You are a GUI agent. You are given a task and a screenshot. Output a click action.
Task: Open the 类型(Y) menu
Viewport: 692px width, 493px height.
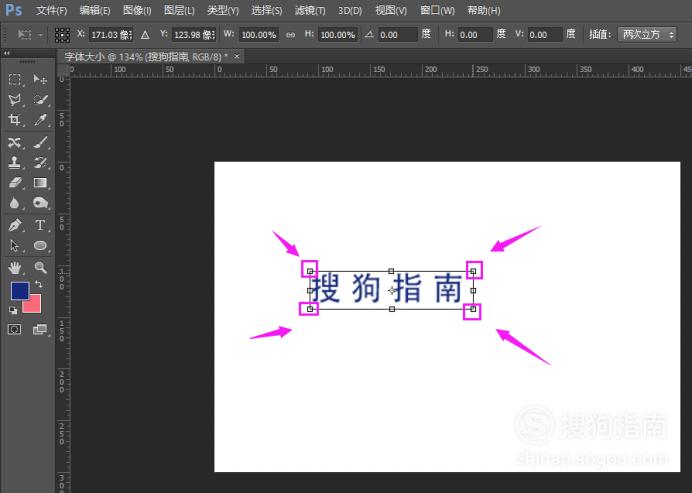[223, 10]
